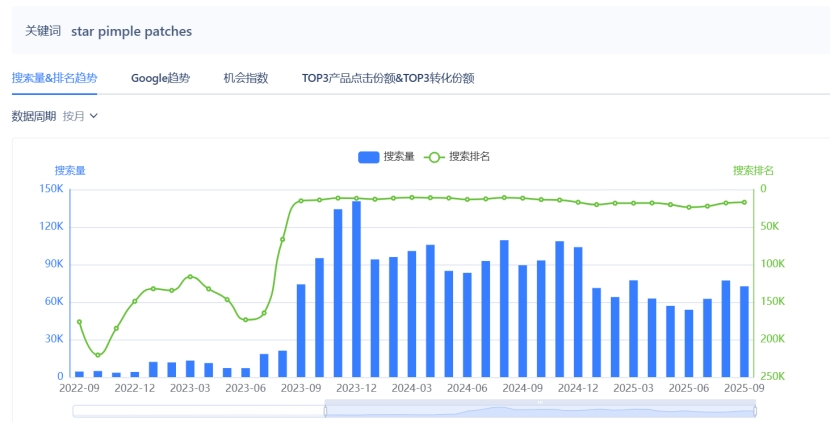Screen dimensions: 831x422
Task: Click the last blue bar for 2025-09
Action: 744,331
